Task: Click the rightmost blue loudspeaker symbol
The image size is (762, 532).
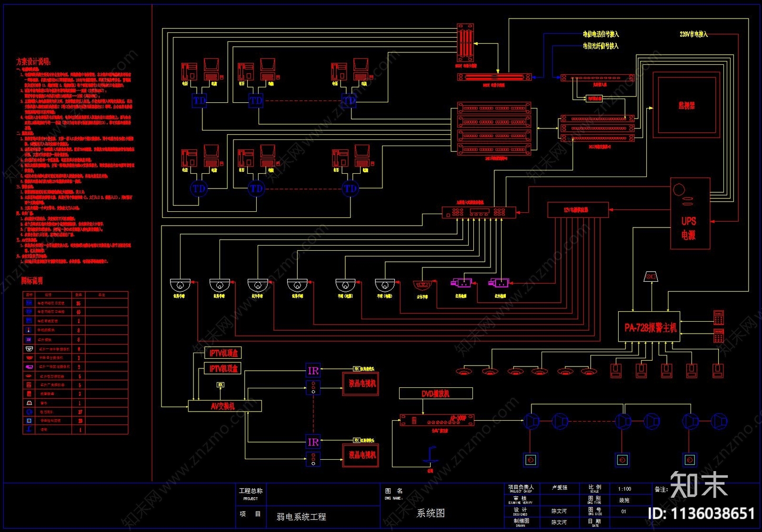Action: point(719,421)
